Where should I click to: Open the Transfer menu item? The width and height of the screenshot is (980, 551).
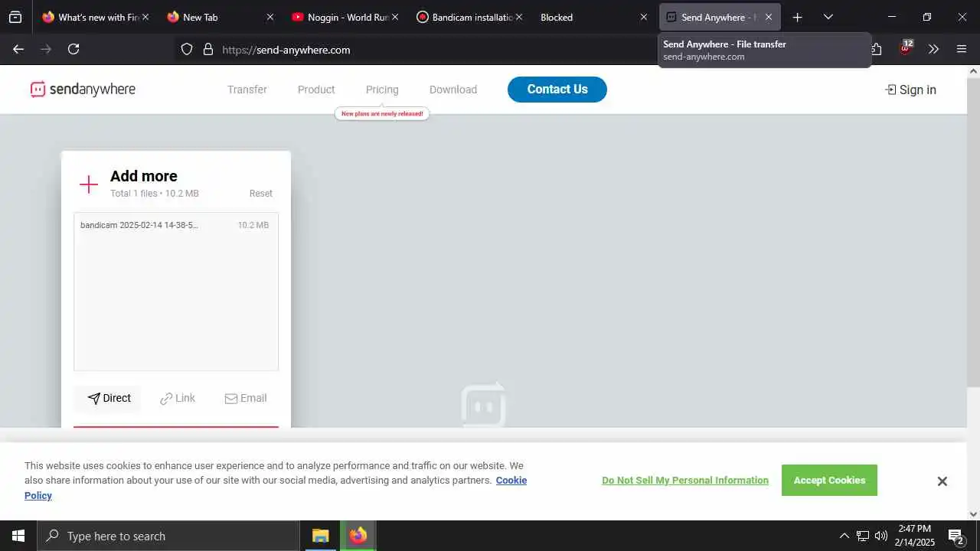pyautogui.click(x=247, y=90)
